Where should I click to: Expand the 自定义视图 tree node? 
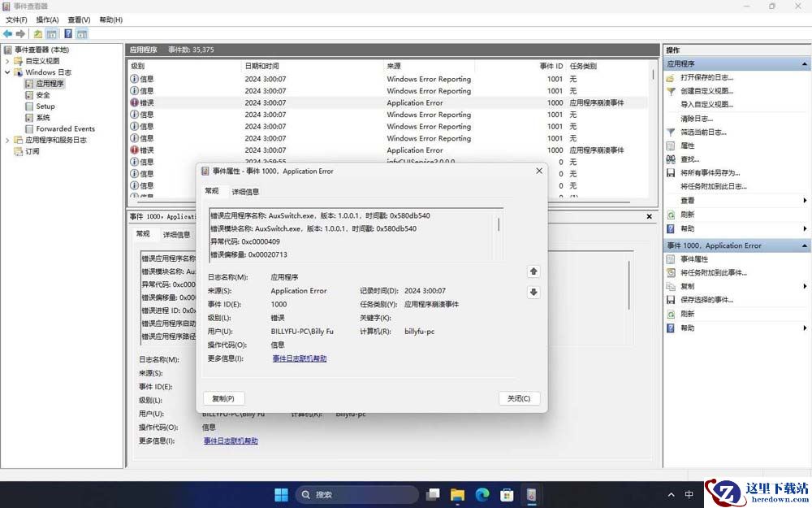pyautogui.click(x=7, y=61)
